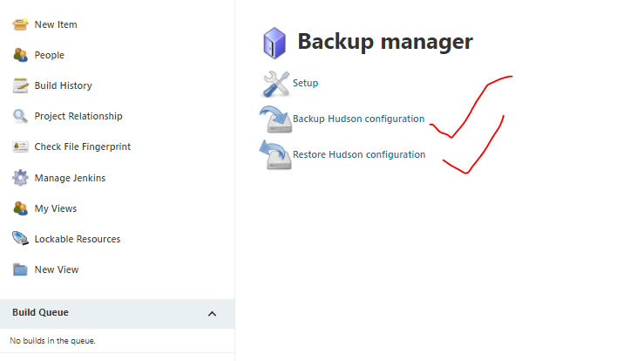Click the New View folder icon
Image resolution: width=644 pixels, height=361 pixels.
(x=20, y=269)
